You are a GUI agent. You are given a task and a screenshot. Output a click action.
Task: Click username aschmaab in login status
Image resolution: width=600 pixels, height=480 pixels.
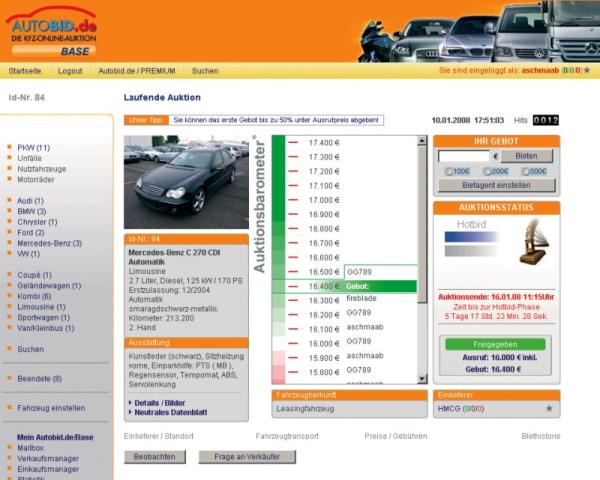(x=540, y=70)
